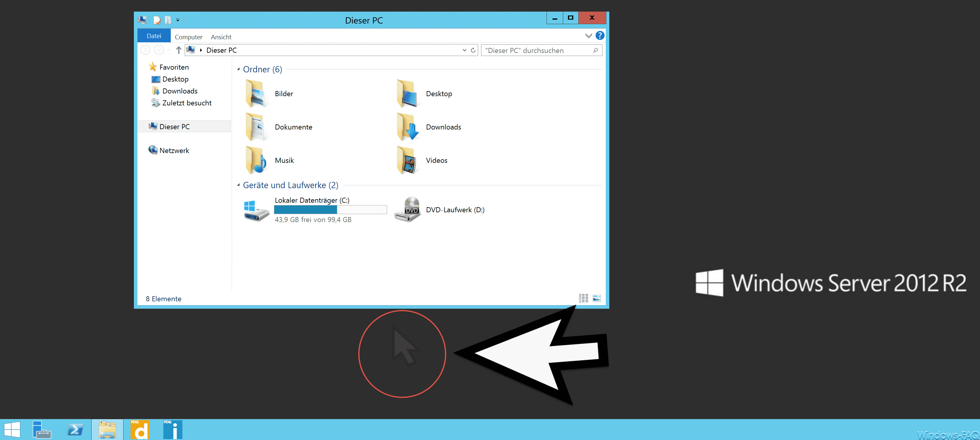The height and width of the screenshot is (440, 980).
Task: Collapse the Ordner (6) group
Action: [x=239, y=69]
